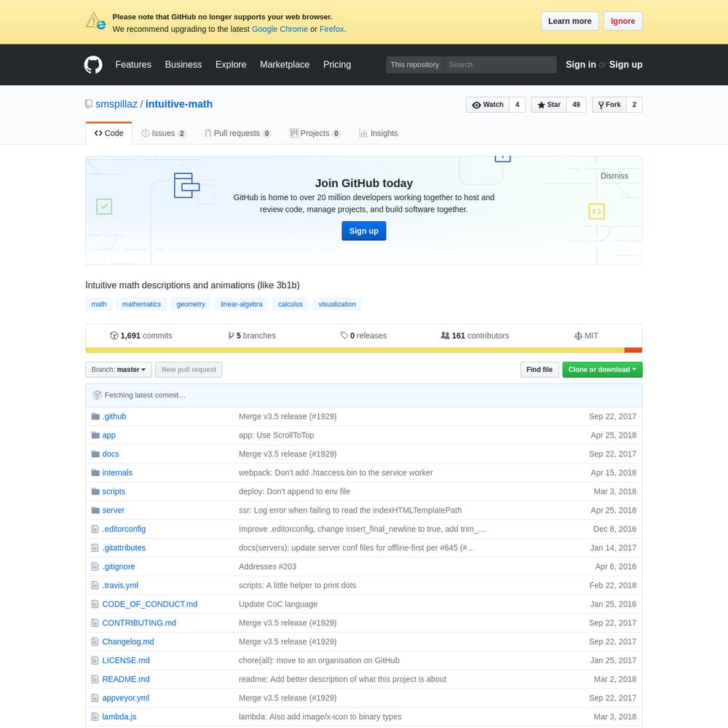Viewport: 728px width, 728px height.
Task: Open Pricing in the top navigation
Action: (337, 65)
